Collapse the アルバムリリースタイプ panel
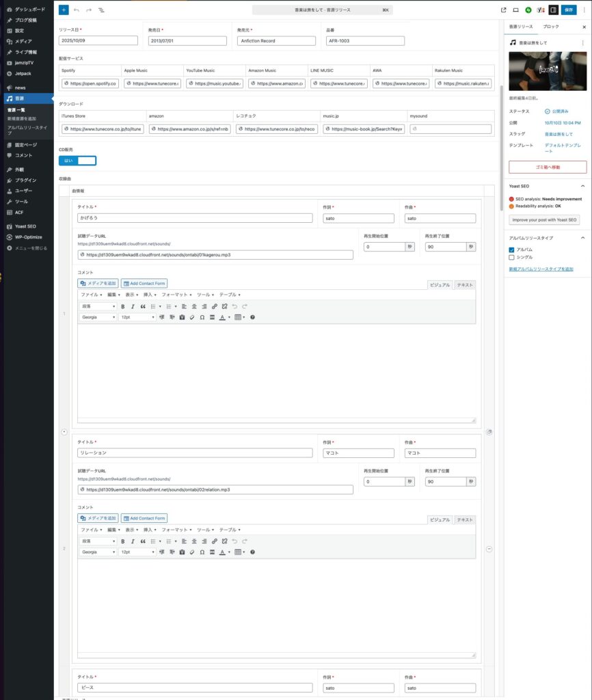The width and height of the screenshot is (592, 700). [582, 238]
